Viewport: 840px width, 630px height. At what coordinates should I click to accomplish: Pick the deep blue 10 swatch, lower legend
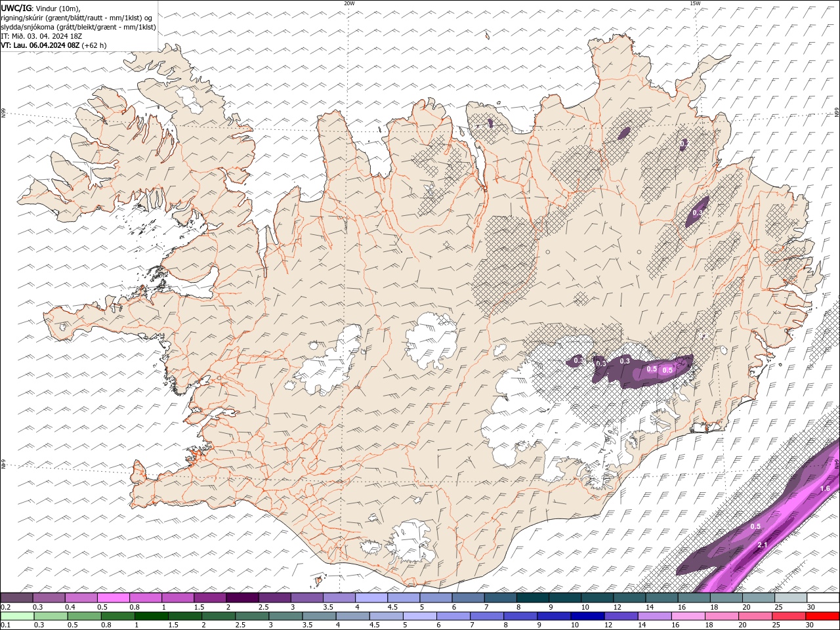[587, 616]
